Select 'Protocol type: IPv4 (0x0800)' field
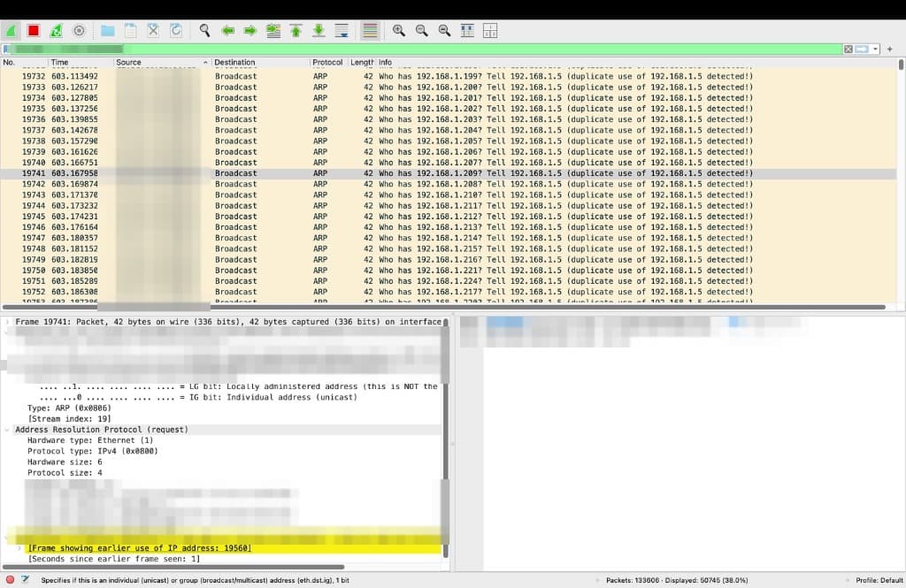 92,451
